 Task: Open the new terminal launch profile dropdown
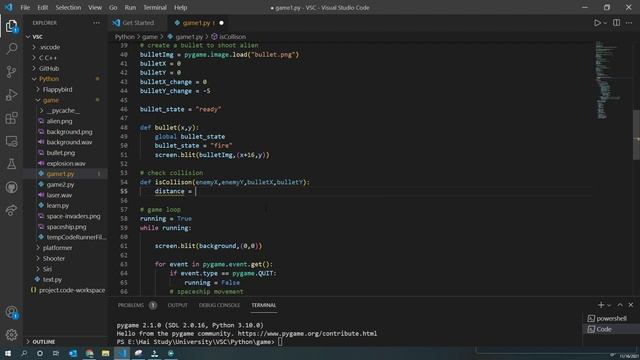coord(609,305)
